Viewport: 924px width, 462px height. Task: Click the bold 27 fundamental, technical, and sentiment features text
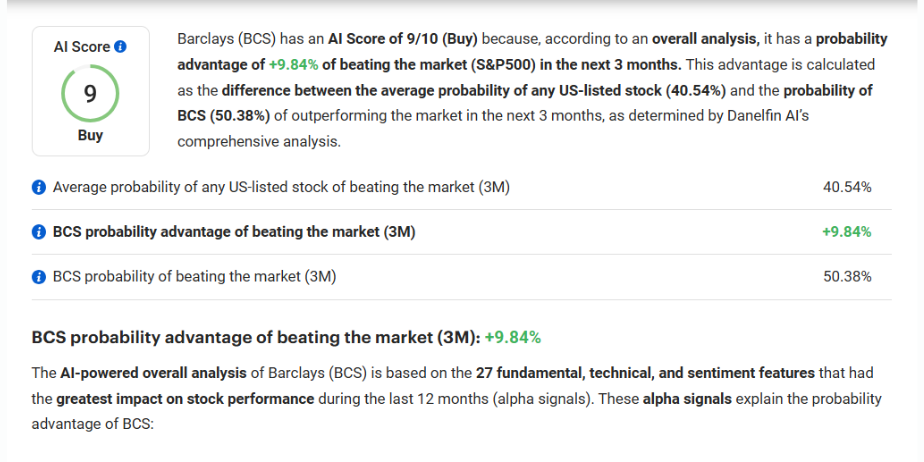[645, 373]
